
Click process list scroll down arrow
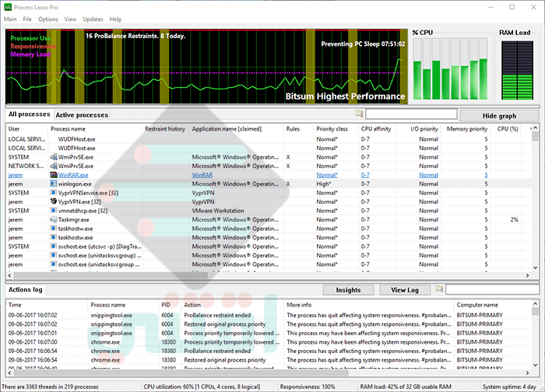pyautogui.click(x=535, y=268)
